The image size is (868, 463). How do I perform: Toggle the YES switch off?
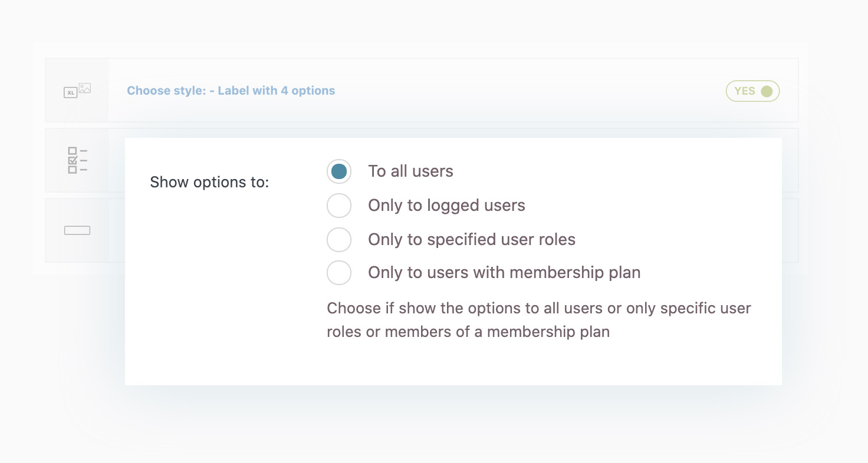point(752,91)
